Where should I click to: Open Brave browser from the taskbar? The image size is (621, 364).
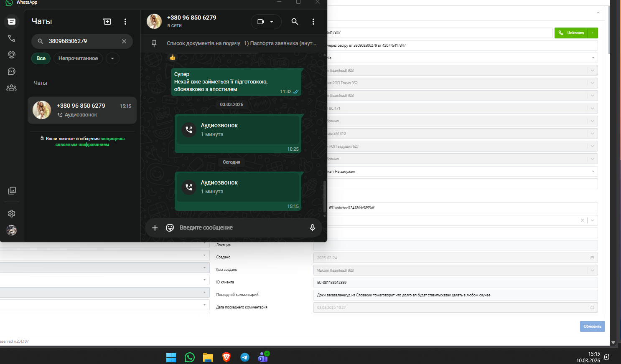pyautogui.click(x=227, y=357)
